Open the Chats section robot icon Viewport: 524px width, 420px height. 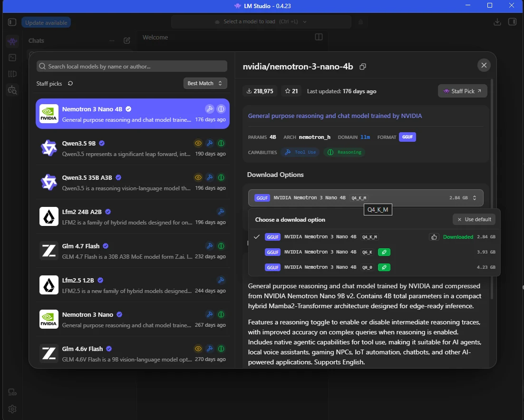point(12,41)
